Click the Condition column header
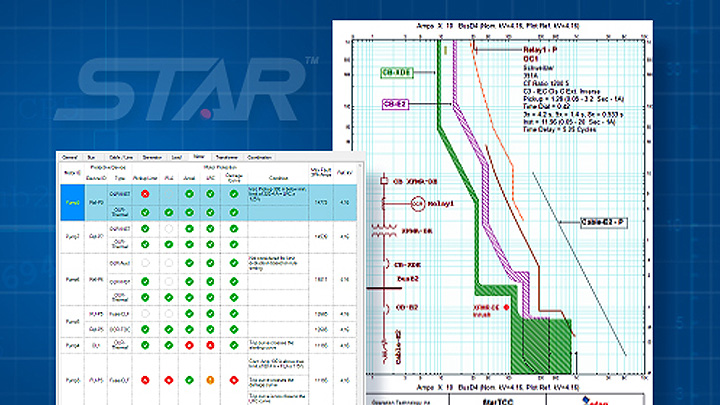The width and height of the screenshot is (720, 405). pyautogui.click(x=278, y=178)
